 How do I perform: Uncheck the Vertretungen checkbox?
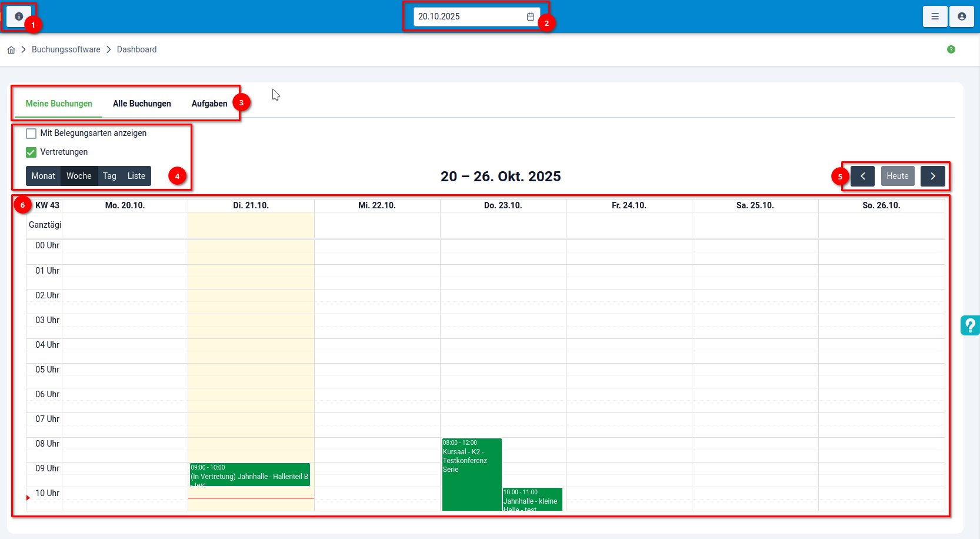coord(31,152)
